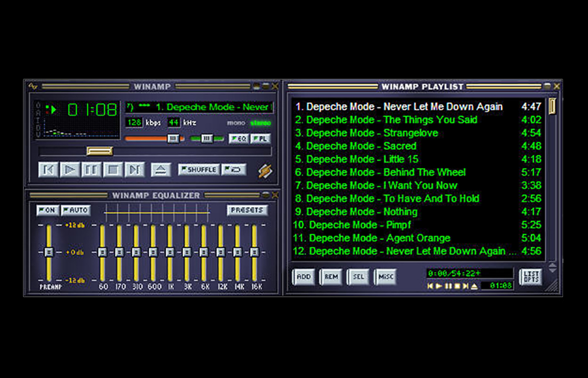Open the playlist Rem menu

tap(331, 277)
